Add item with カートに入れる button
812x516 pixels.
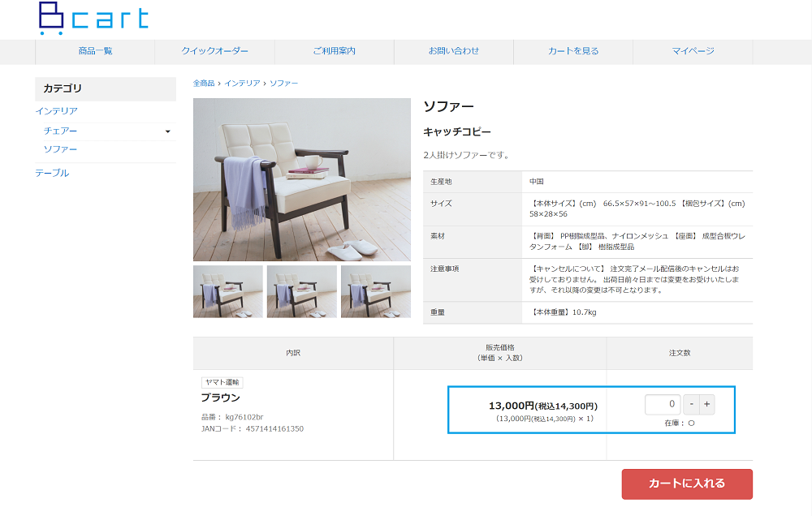687,484
